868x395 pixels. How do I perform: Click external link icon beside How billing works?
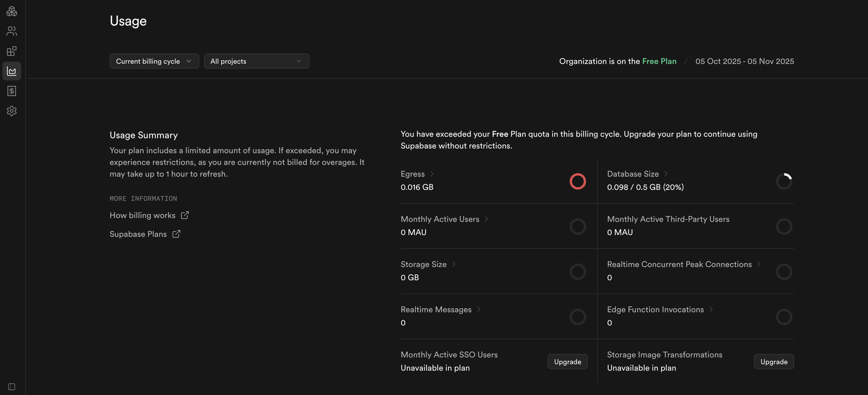185,215
